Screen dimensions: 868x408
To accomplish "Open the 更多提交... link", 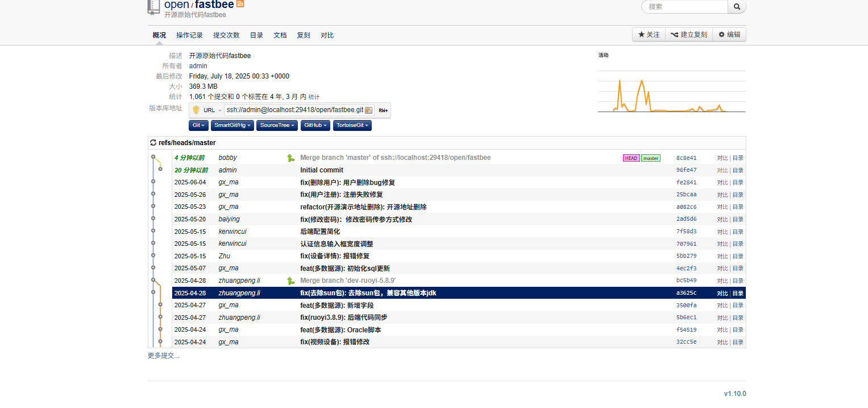I will tap(163, 355).
